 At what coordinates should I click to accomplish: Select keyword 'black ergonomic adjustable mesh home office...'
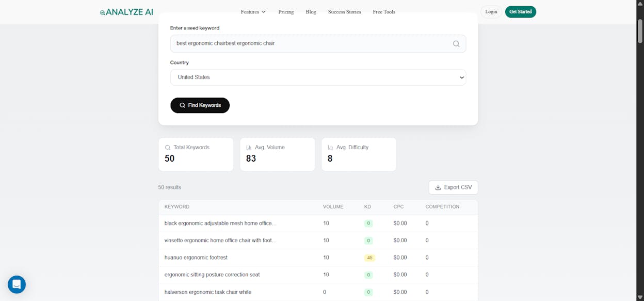pos(220,224)
